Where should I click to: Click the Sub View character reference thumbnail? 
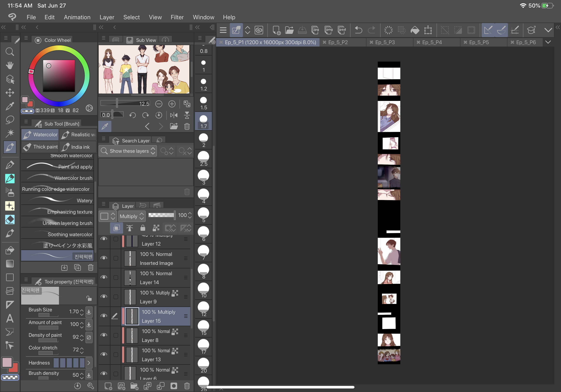(144, 69)
